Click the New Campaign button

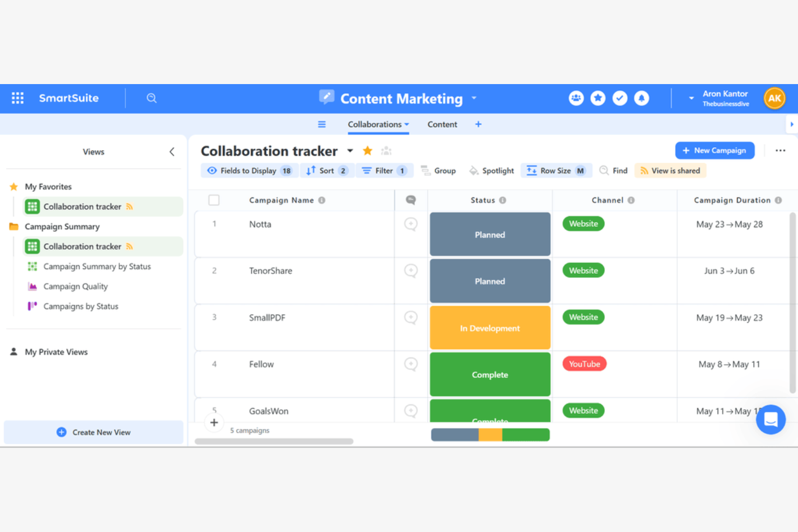point(714,150)
